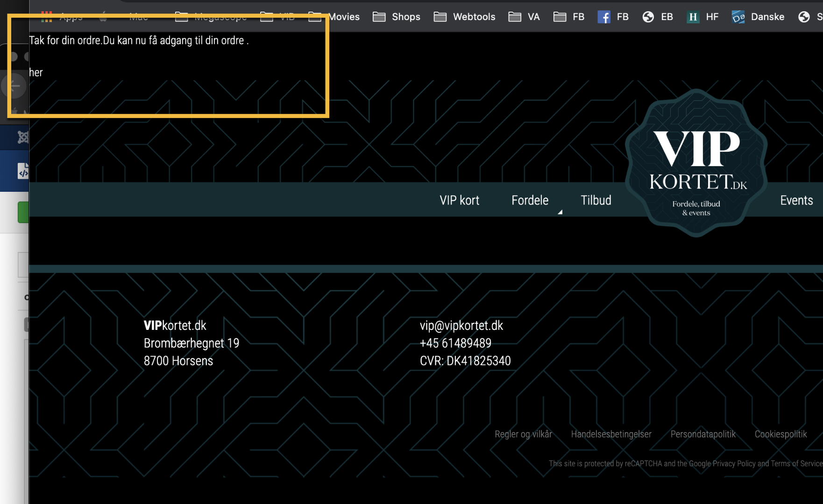The height and width of the screenshot is (504, 823).
Task: Click the 'CVR: DK41825340' footer text
Action: click(x=465, y=361)
